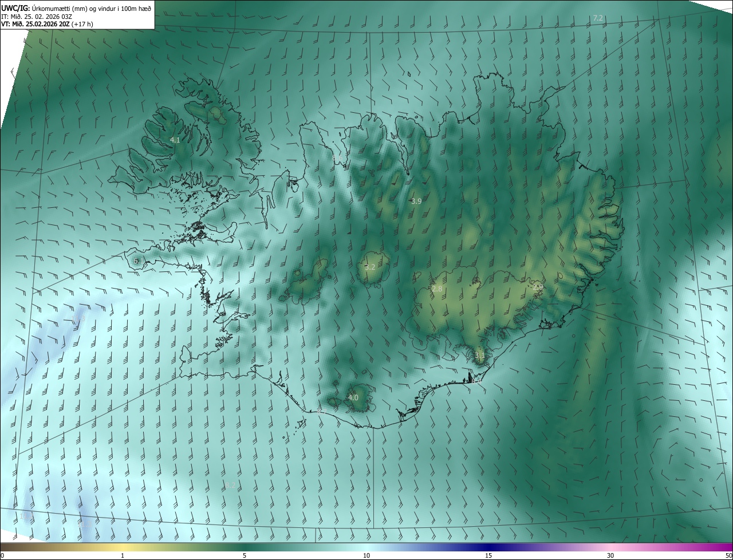Image resolution: width=733 pixels, height=560 pixels.
Task: Click the '30' label on the colour scale
Action: pos(610,555)
